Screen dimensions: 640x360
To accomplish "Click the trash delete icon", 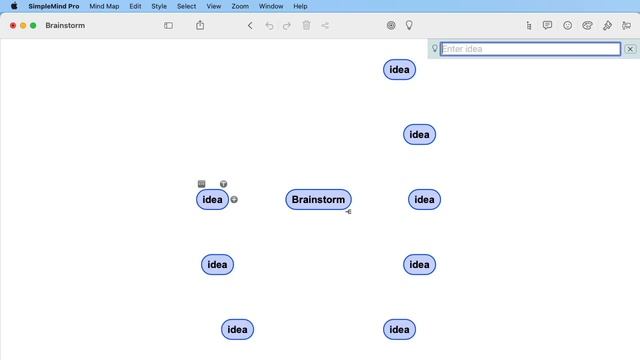I will coord(306,25).
